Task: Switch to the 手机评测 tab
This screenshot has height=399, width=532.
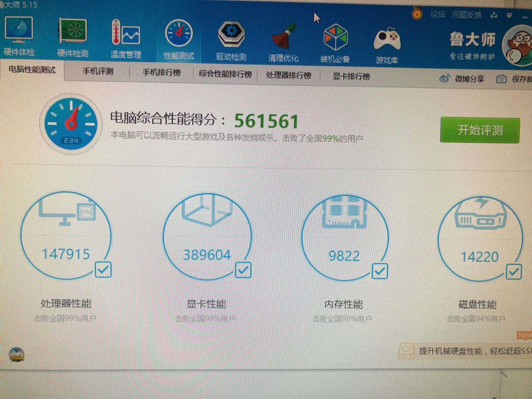Action: [98, 71]
